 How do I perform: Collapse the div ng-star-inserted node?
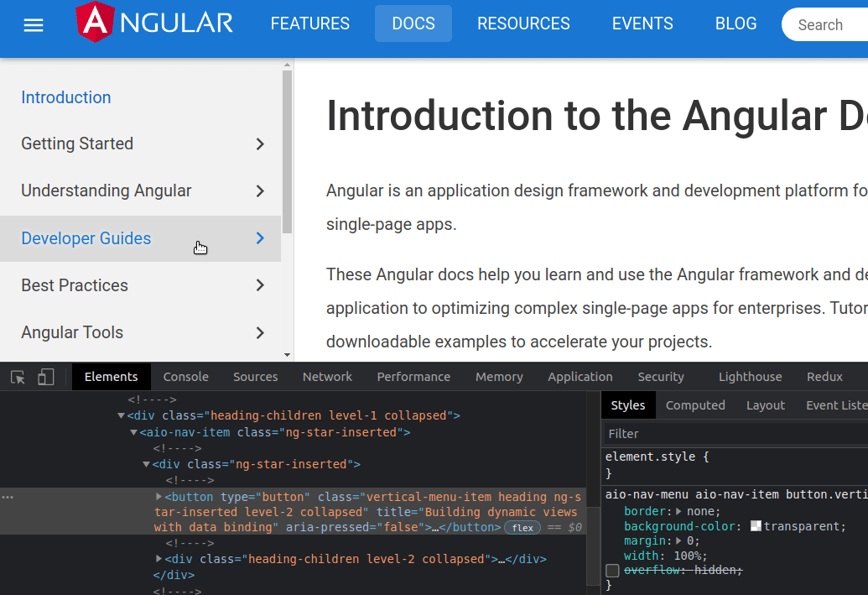[146, 464]
